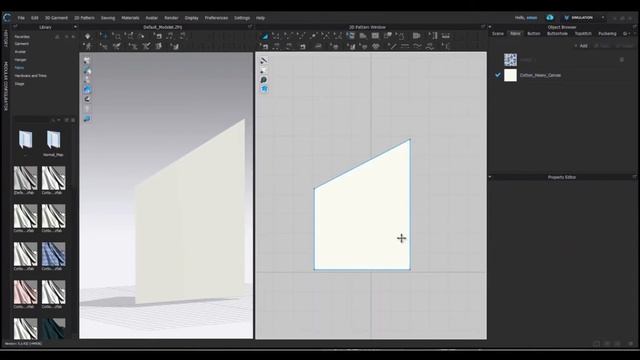Open the 3D Garment menu
The image size is (640, 360).
tap(56, 18)
